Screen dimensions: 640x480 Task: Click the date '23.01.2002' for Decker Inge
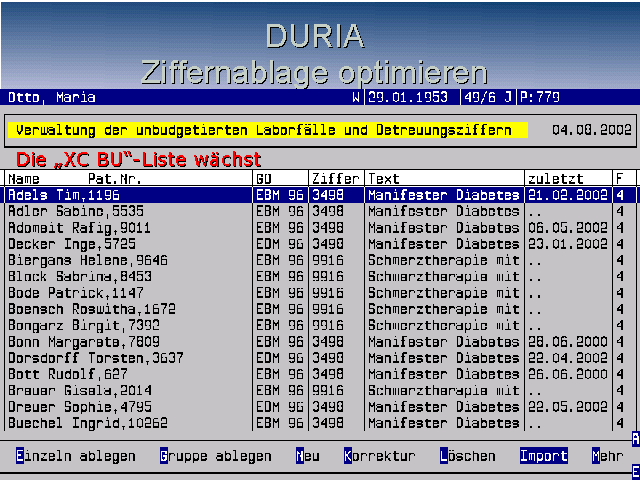click(568, 244)
